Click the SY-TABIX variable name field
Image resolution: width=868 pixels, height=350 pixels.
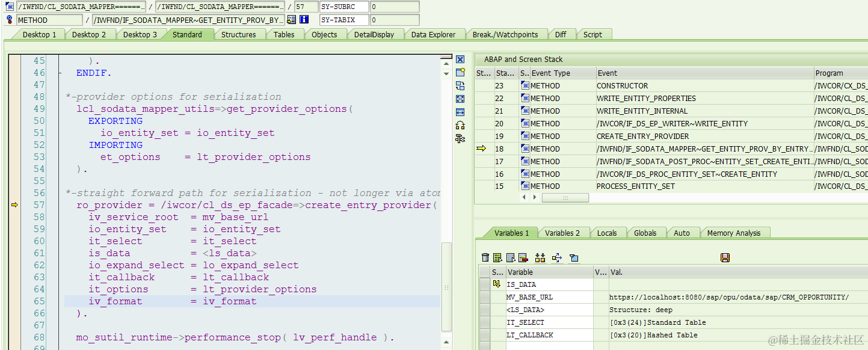(x=344, y=20)
